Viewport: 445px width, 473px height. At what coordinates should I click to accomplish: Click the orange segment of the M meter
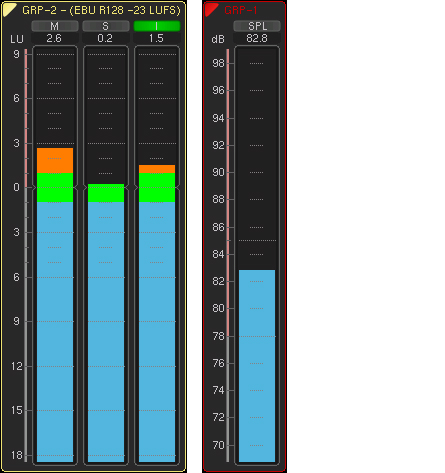(55, 160)
